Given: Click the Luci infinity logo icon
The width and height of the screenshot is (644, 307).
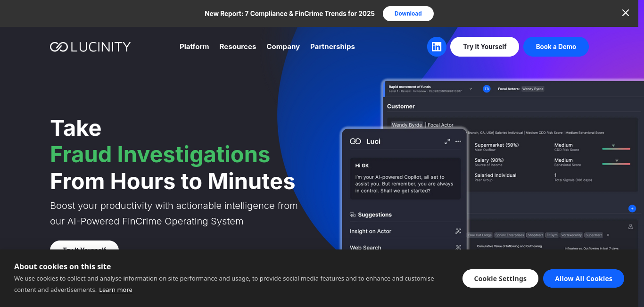Looking at the screenshot, I should pyautogui.click(x=355, y=141).
